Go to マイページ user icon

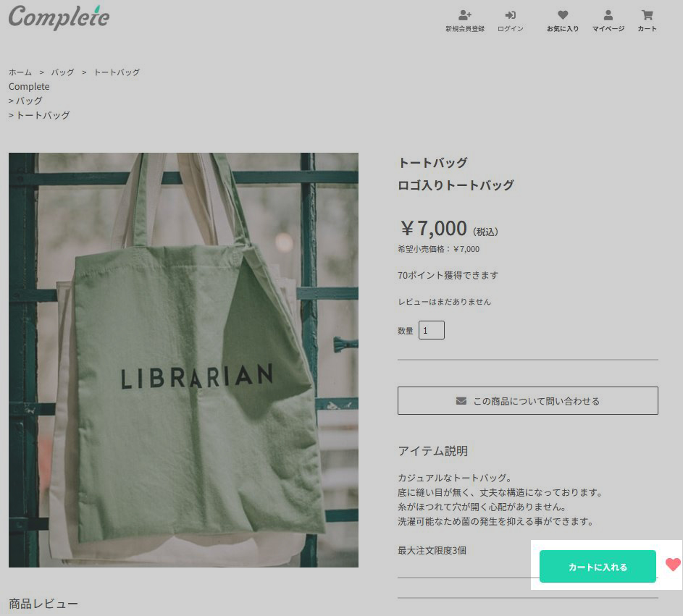click(x=608, y=15)
